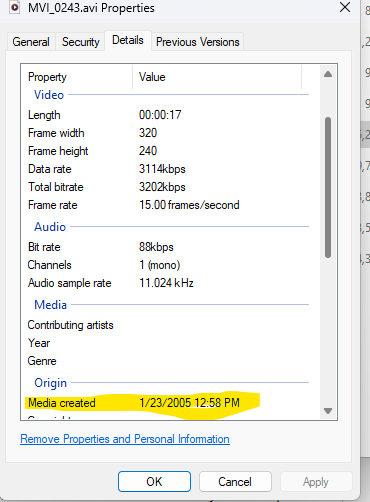
Task: Click the 88kbps bit rate value
Action: 156,247
